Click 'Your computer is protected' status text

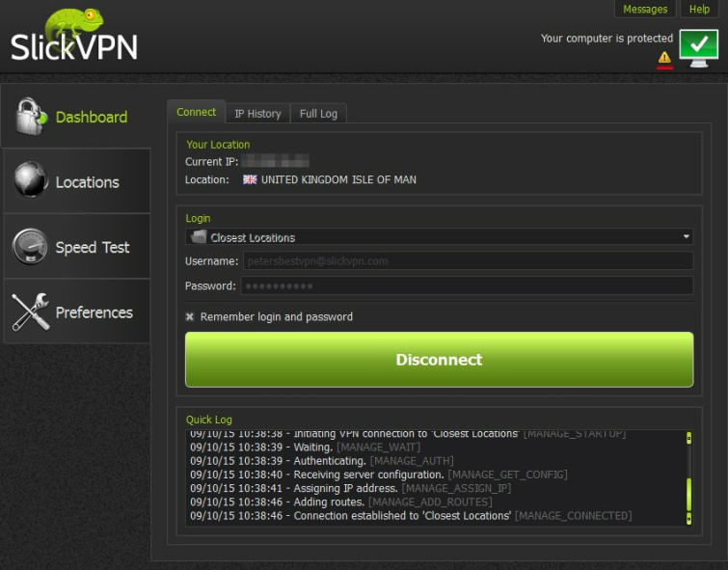pos(607,38)
